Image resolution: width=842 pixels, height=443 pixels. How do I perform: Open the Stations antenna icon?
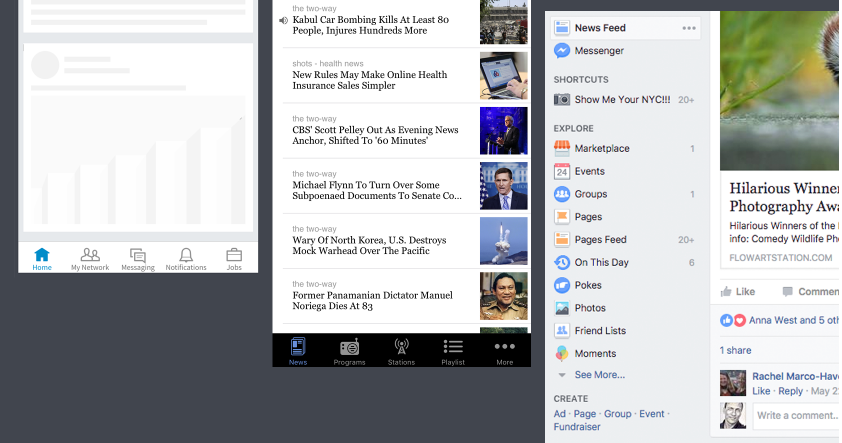pos(401,347)
